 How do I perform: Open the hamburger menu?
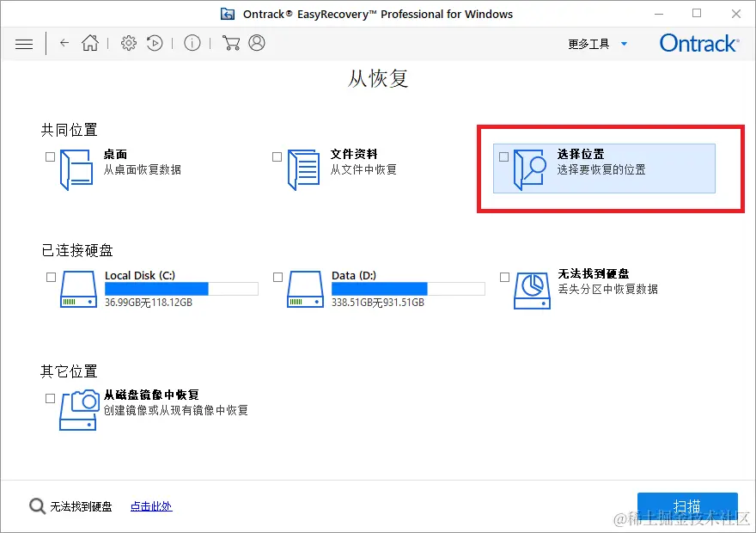point(24,45)
